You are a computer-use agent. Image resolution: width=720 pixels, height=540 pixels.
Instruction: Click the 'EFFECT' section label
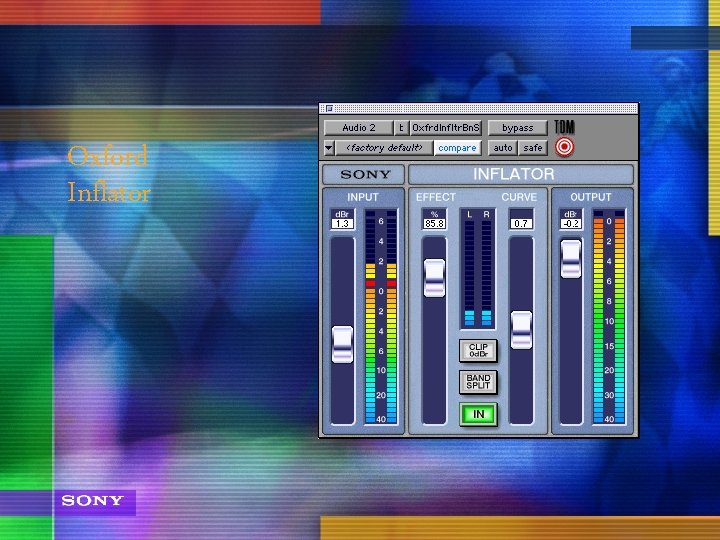click(x=436, y=197)
